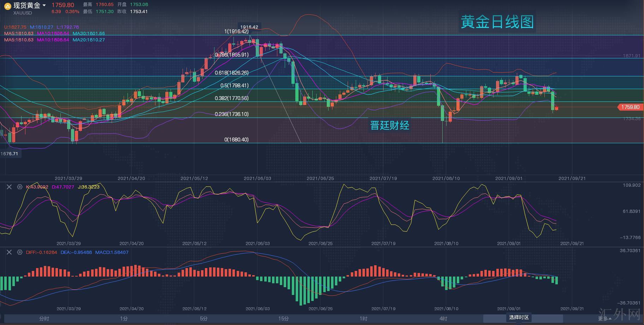
Task: Click the 选择时区 timezone button
Action: pos(519,317)
